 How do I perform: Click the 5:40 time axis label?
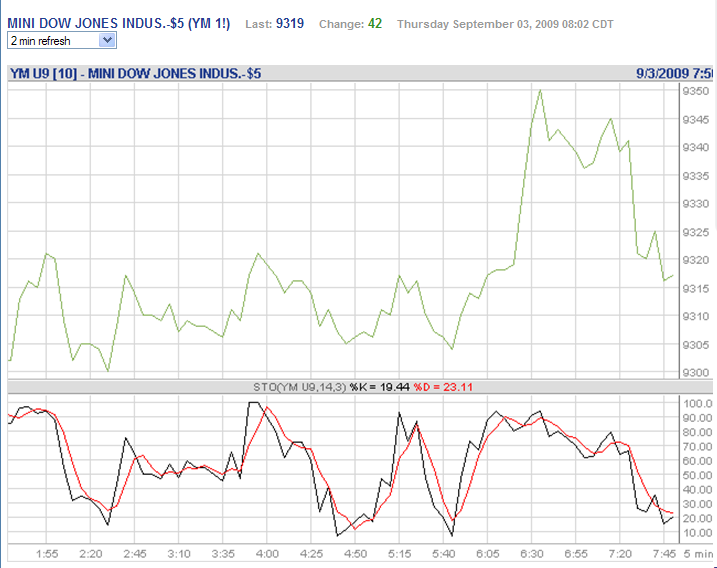coord(444,554)
